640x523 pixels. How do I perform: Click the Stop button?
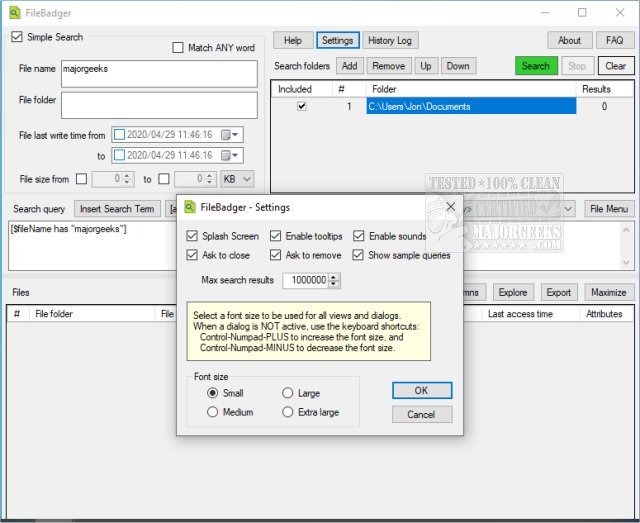(x=577, y=66)
